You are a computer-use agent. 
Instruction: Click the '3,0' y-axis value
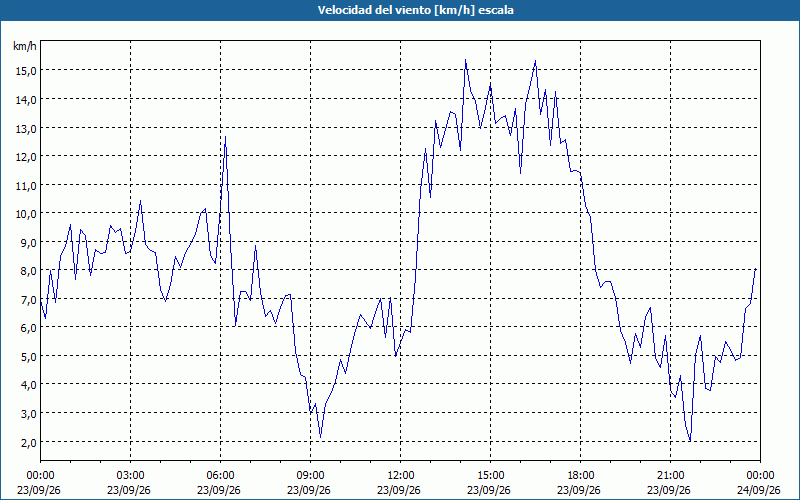pos(28,414)
